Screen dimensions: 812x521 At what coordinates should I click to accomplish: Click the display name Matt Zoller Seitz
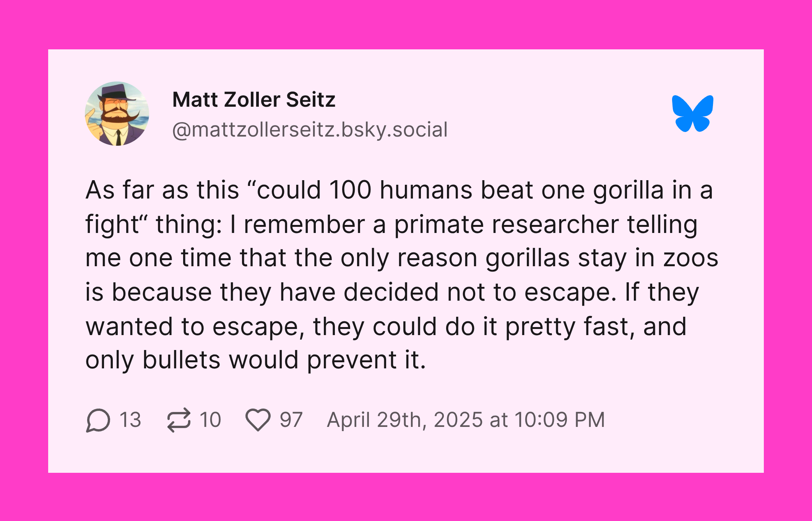click(254, 100)
